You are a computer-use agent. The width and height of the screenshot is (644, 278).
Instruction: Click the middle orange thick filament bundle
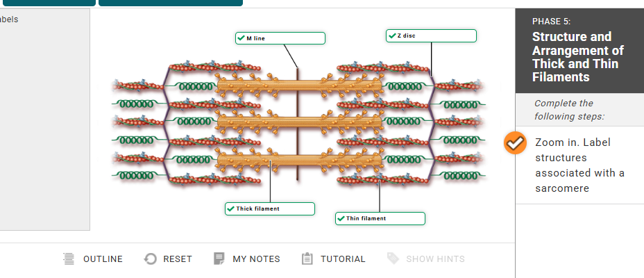pos(300,123)
